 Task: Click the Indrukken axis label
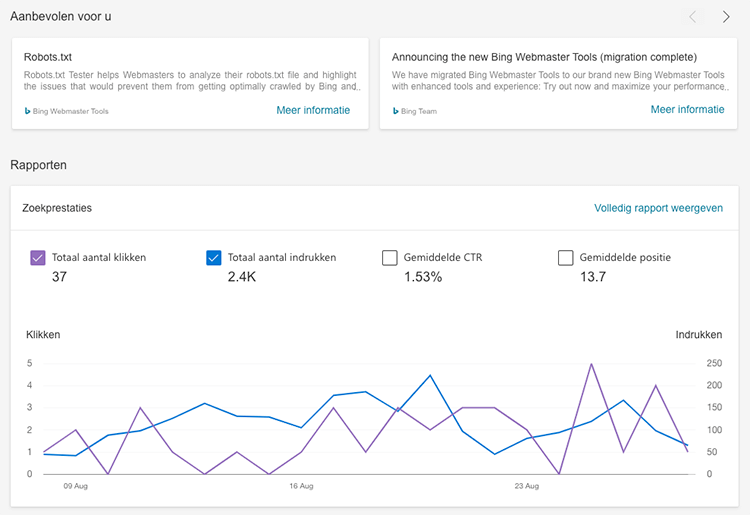point(699,335)
